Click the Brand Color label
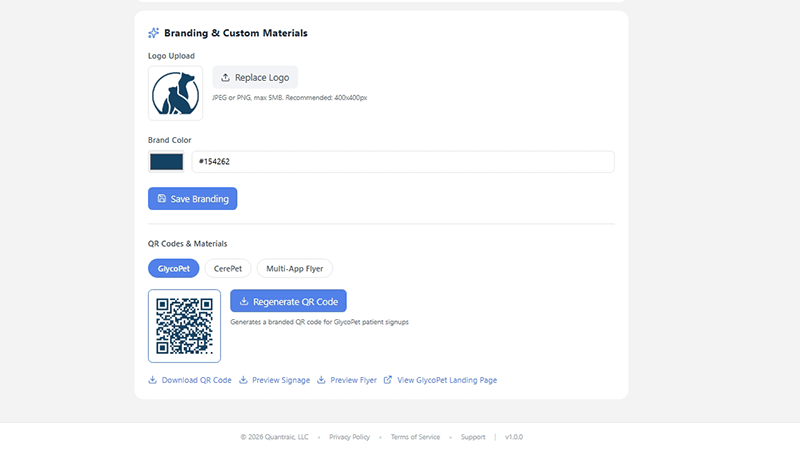This screenshot has height=450, width=800. pos(169,140)
